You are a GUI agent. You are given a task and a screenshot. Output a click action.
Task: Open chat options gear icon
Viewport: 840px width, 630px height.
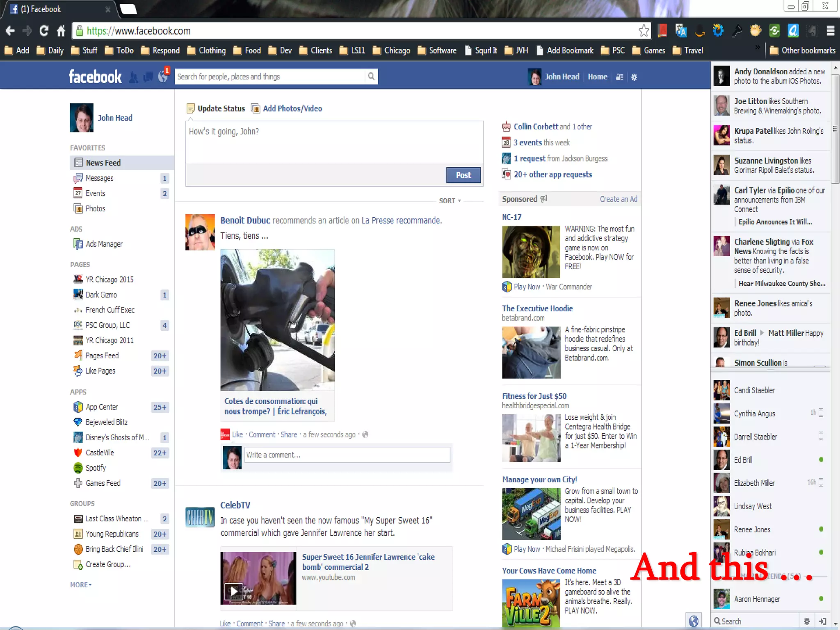(806, 621)
